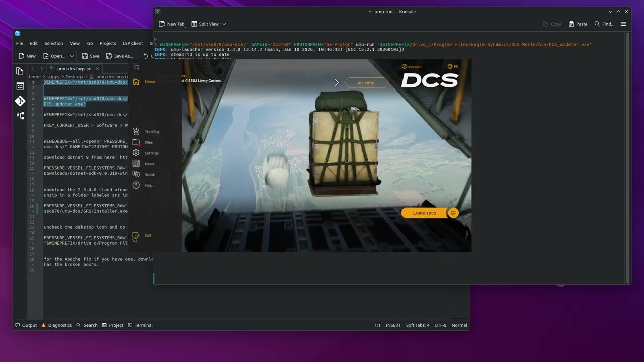
Task: Click 'Desktop' breadcrumb in Kate path bar
Action: (x=74, y=77)
